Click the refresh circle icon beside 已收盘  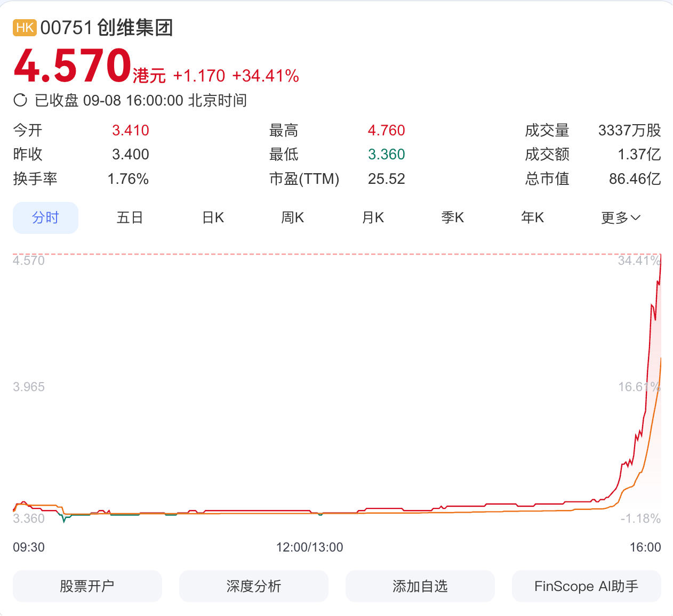point(20,100)
